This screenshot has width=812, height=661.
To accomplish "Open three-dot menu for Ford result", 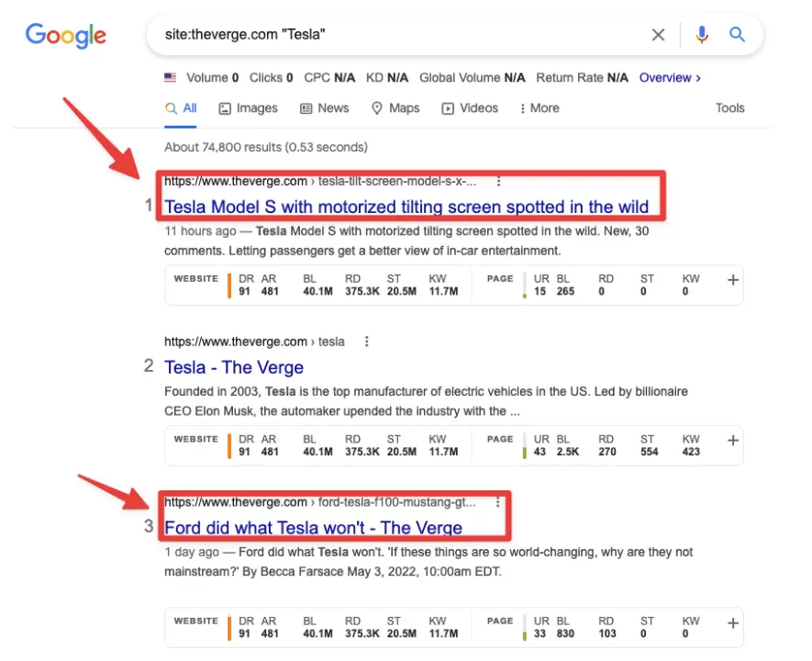I will tap(498, 502).
